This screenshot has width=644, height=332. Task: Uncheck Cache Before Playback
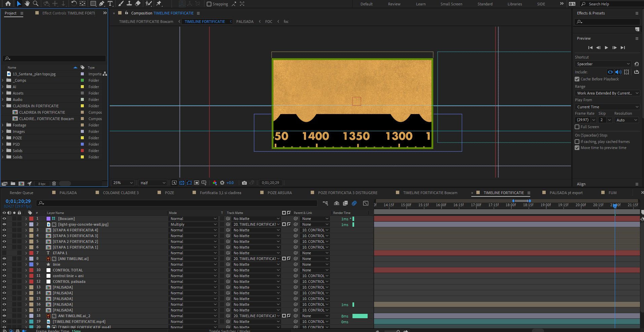click(577, 79)
